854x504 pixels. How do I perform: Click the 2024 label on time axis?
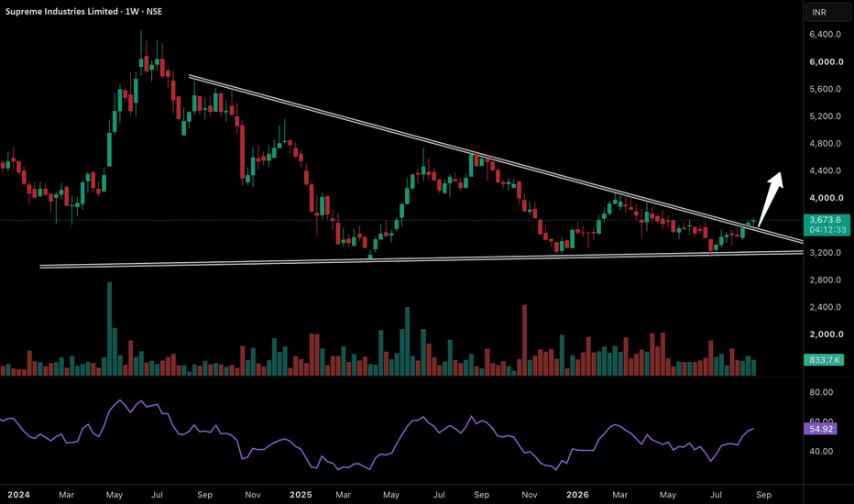(18, 495)
